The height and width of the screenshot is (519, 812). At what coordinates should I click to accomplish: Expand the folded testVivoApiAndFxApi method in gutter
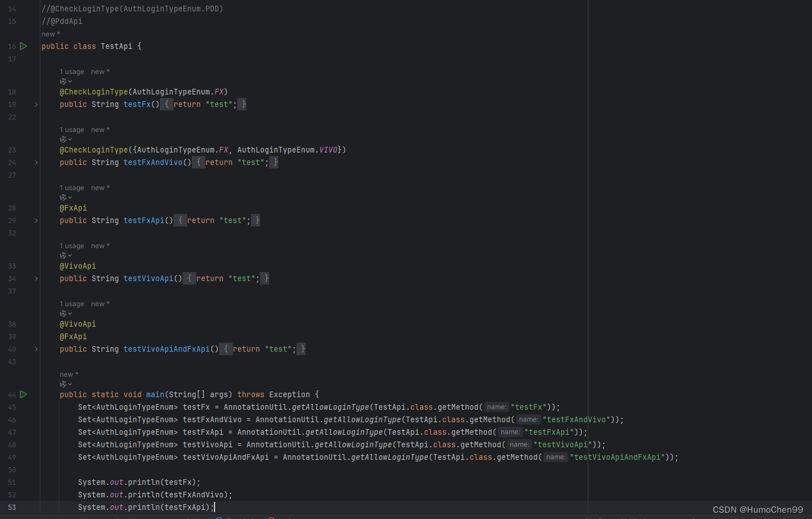(x=36, y=349)
